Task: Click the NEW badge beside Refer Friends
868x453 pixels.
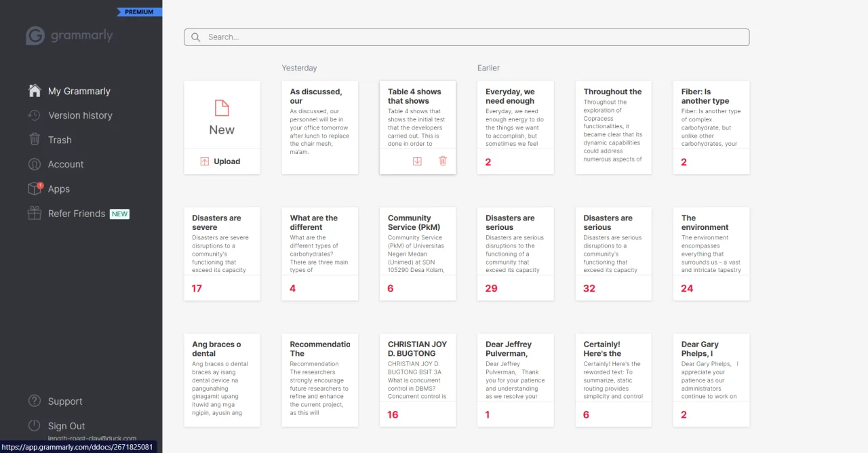Action: tap(119, 214)
